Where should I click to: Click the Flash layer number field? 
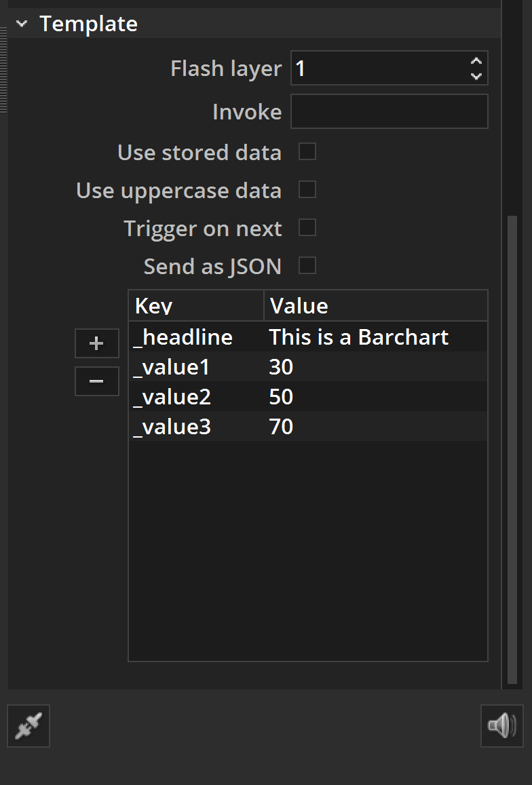(x=380, y=68)
